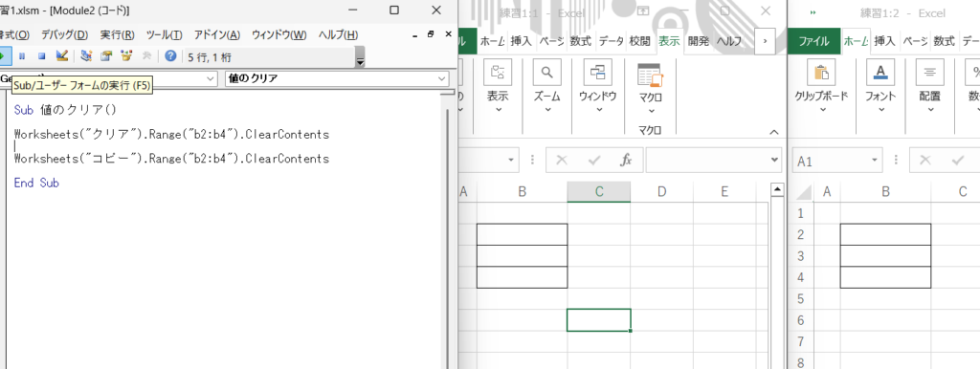This screenshot has width=980, height=369.
Task: Expand the マクロ dropdown arrow in 練習1:1
Action: (651, 111)
